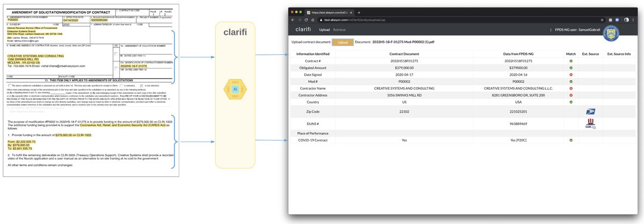Click the 'Match' column header
644x224 pixels.
[x=571, y=54]
